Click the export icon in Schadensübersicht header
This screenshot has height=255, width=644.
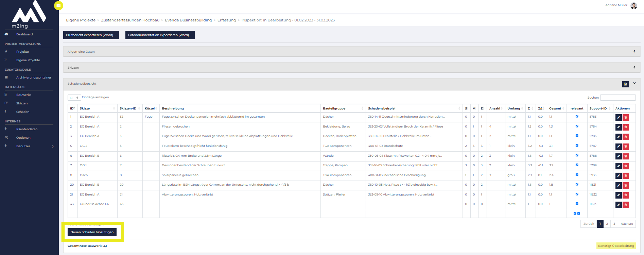[625, 84]
